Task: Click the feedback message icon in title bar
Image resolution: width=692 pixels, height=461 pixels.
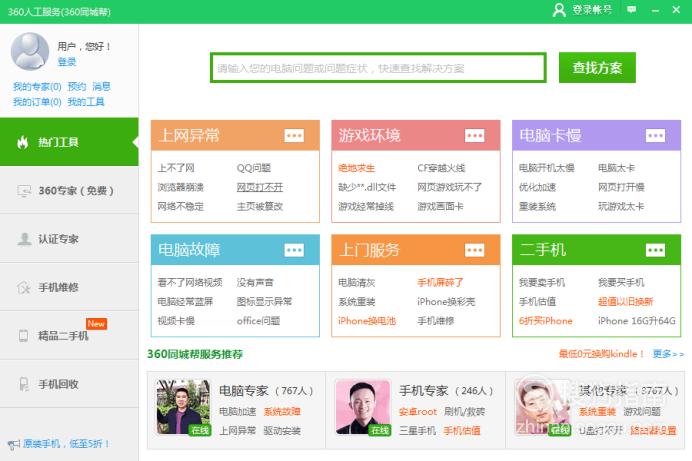Action: [x=632, y=9]
